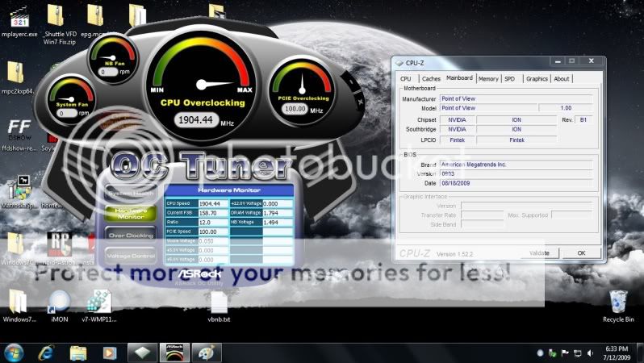644x363 pixels.
Task: Click the Point of View manufacturer field
Action: [516, 98]
